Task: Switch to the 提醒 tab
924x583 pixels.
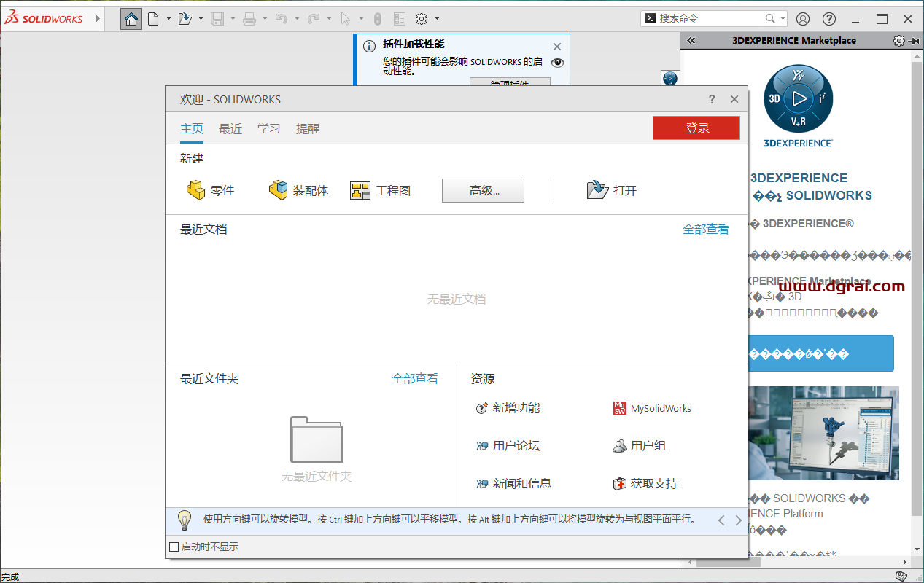Action: pos(308,128)
